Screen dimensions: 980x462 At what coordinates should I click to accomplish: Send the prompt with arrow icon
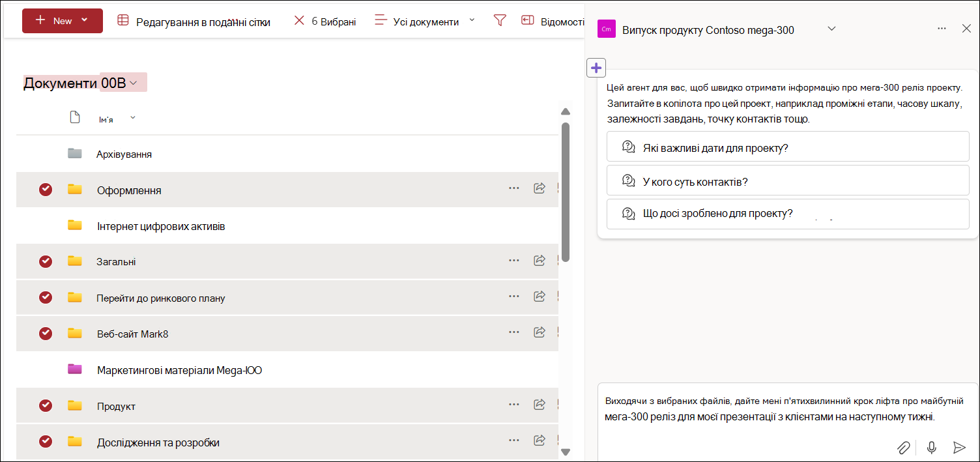(x=959, y=447)
